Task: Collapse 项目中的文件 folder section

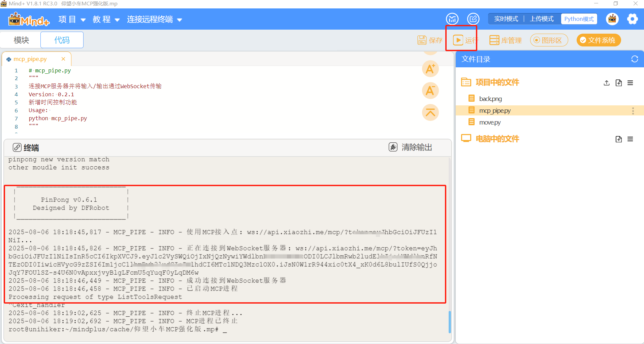Action: coord(490,82)
